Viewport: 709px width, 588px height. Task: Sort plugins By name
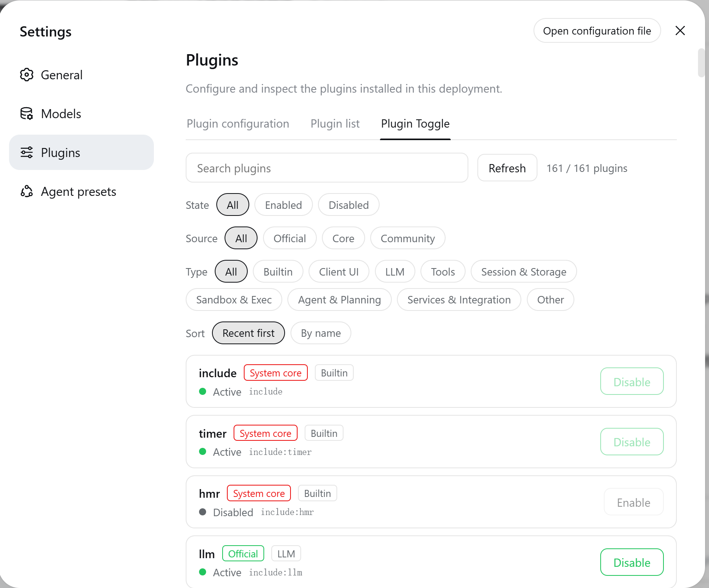tap(321, 333)
